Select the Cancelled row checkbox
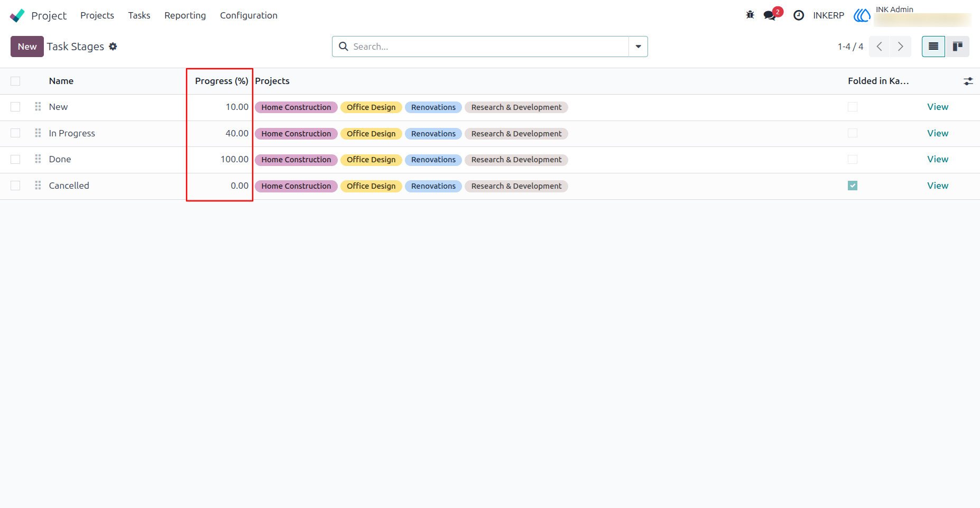Viewport: 980px width, 508px height. click(15, 186)
